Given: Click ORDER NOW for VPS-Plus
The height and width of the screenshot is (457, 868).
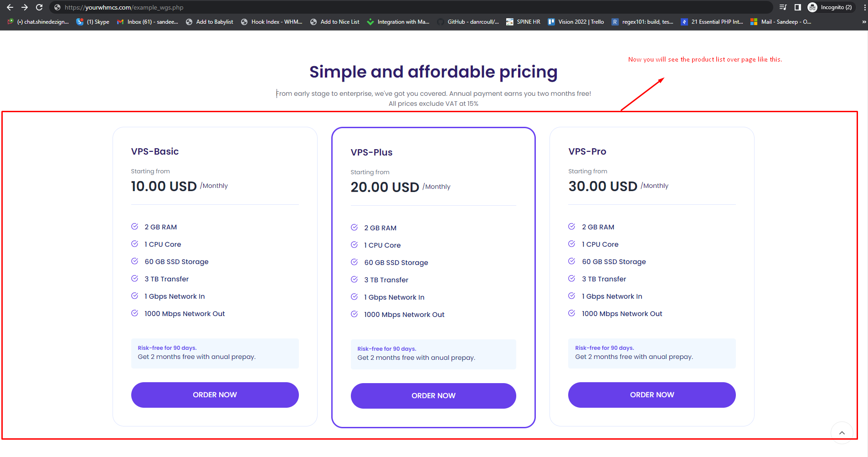Looking at the screenshot, I should (433, 396).
